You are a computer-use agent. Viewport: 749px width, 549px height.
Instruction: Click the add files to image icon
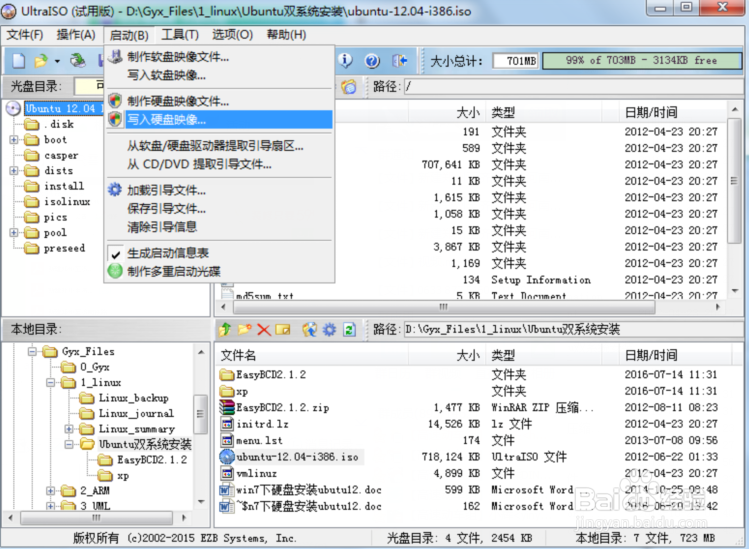tap(310, 329)
